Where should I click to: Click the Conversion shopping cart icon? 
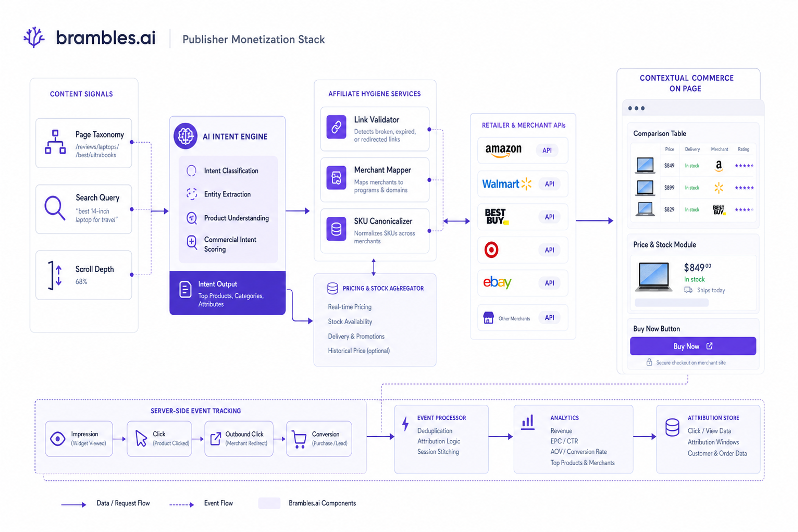[x=299, y=439]
